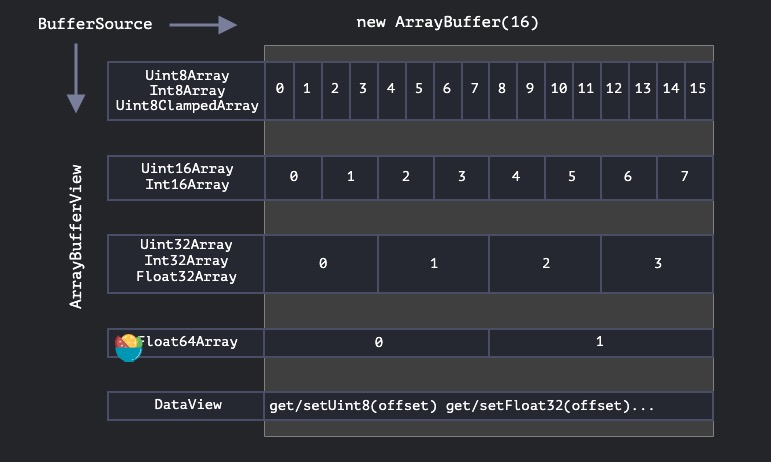Select the Int8Array type name
Screen dimensions: 771x462
(x=187, y=90)
